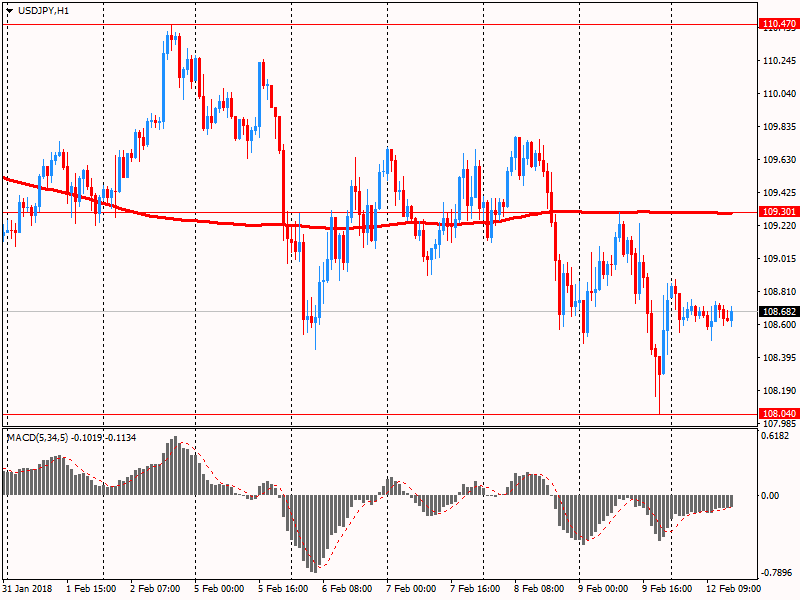Open the dropdown arrow beside USDJPY,H1
Image resolution: width=800 pixels, height=600 pixels.
click(x=10, y=10)
